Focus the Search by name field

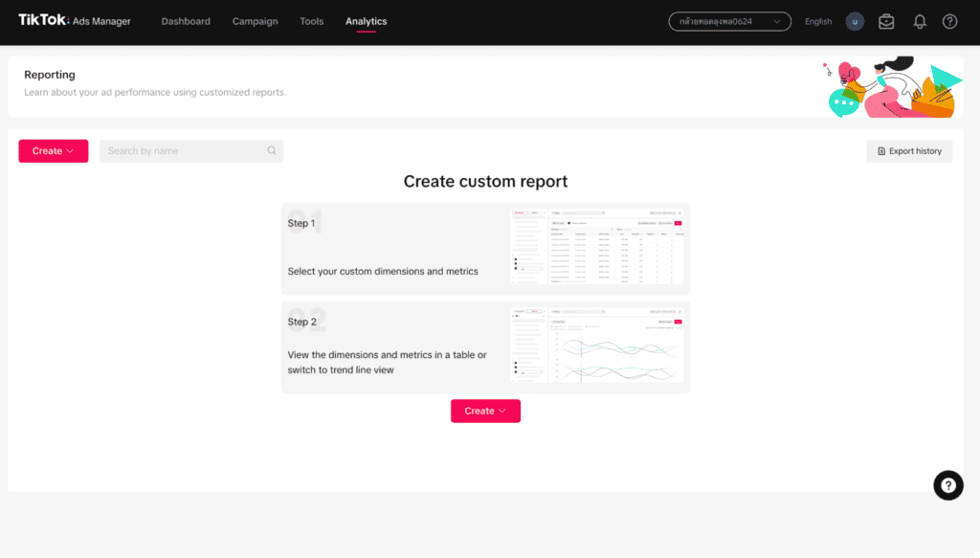click(x=191, y=150)
